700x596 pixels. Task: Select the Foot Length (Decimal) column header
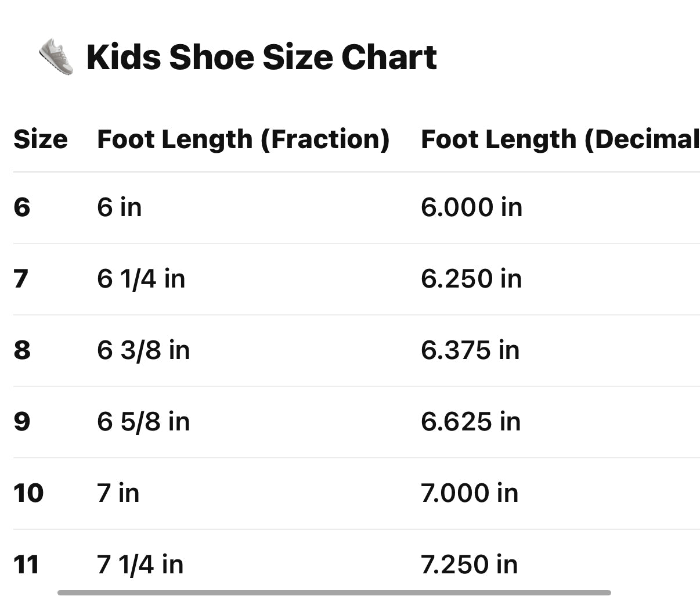coord(560,139)
